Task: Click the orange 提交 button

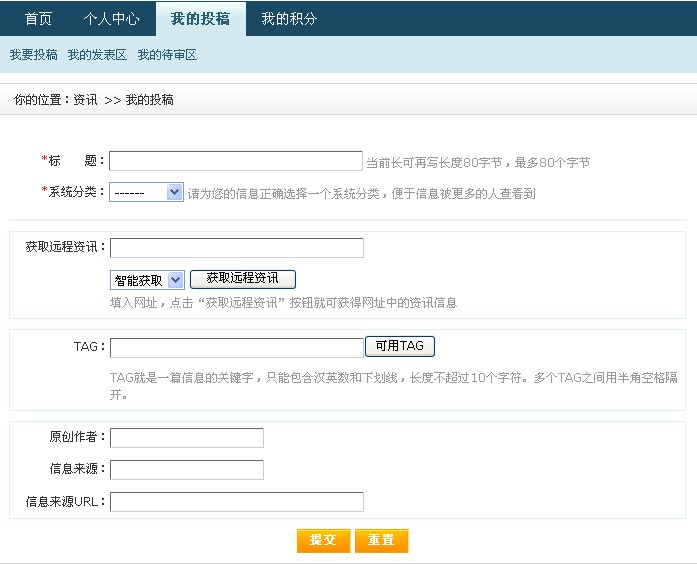Action: tap(323, 540)
